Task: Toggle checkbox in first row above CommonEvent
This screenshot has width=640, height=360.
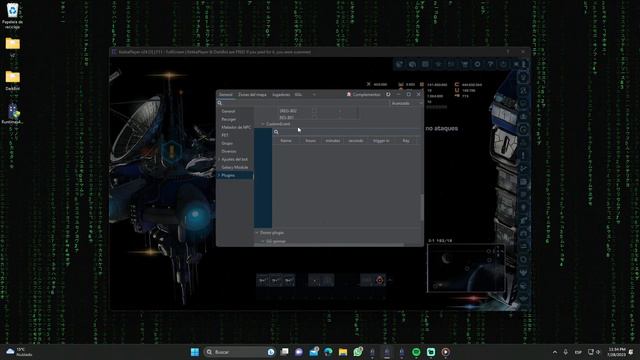Action: point(314,111)
